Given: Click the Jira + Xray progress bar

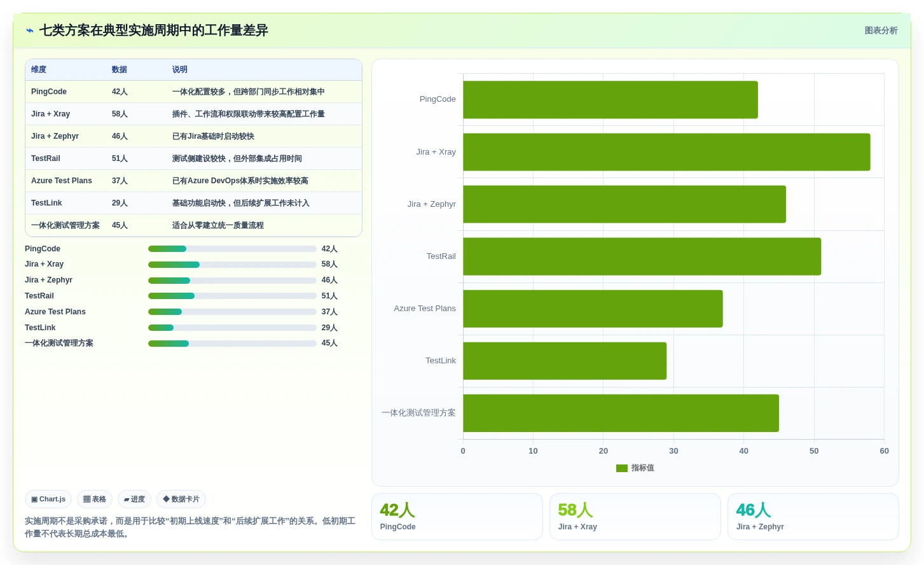Looking at the screenshot, I should coord(232,265).
